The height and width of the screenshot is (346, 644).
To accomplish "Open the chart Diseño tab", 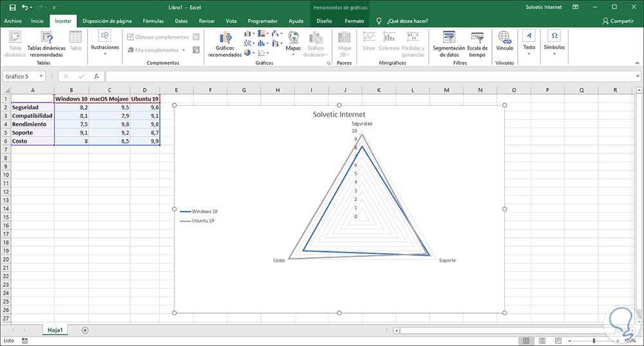I will [x=324, y=21].
